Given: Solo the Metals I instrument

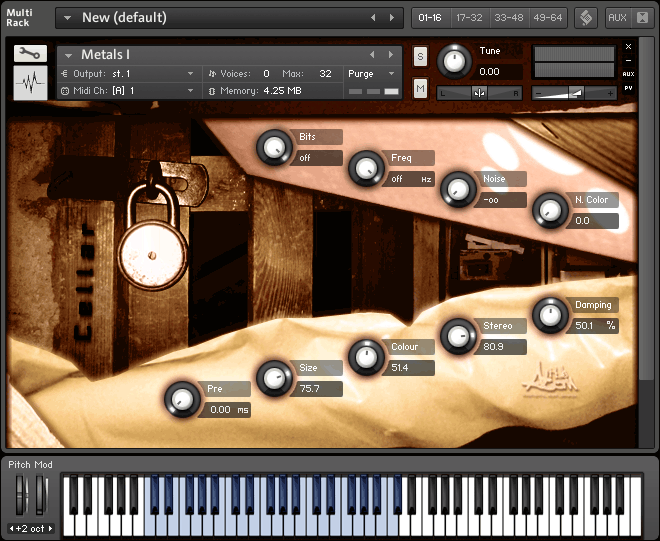Looking at the screenshot, I should (420, 56).
